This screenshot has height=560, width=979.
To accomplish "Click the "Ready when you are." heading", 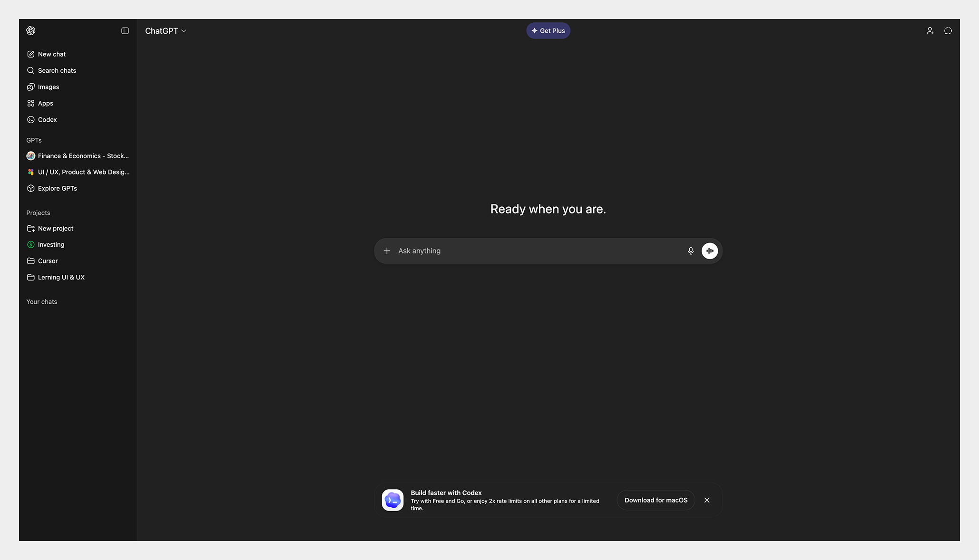I will point(548,209).
